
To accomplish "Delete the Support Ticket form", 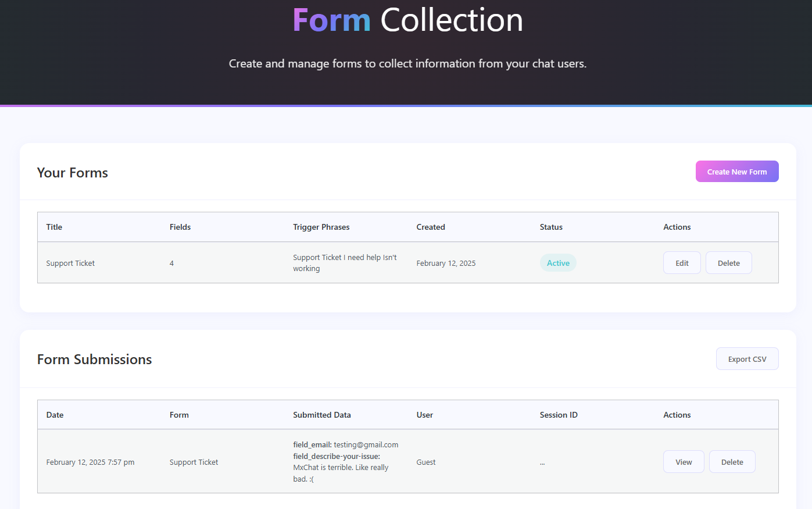I will [729, 263].
